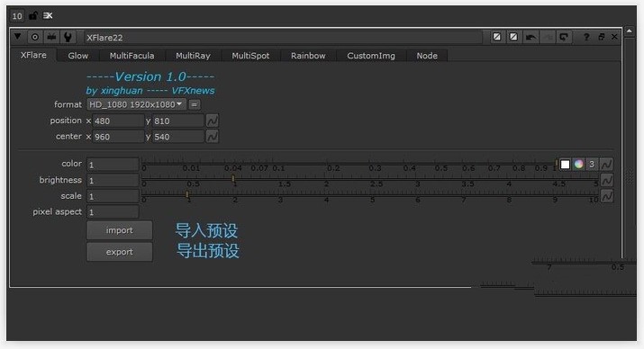Click the import preset button
Image resolution: width=644 pixels, height=349 pixels.
[120, 230]
